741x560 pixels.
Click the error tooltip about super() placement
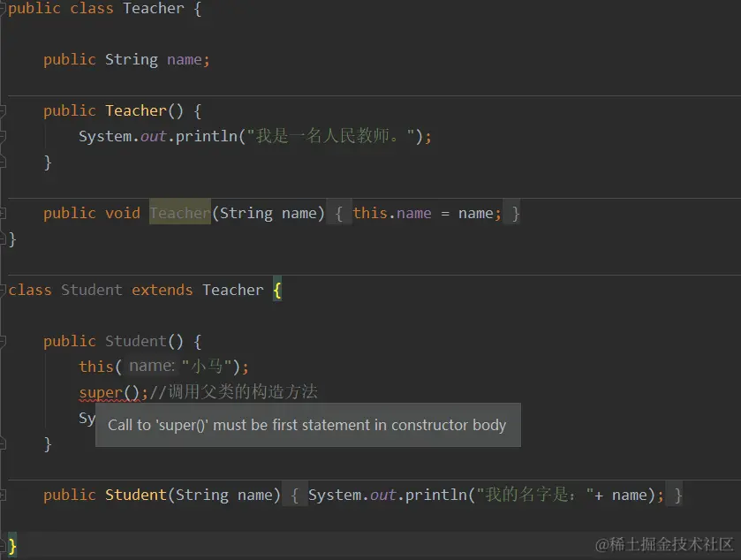tap(307, 425)
